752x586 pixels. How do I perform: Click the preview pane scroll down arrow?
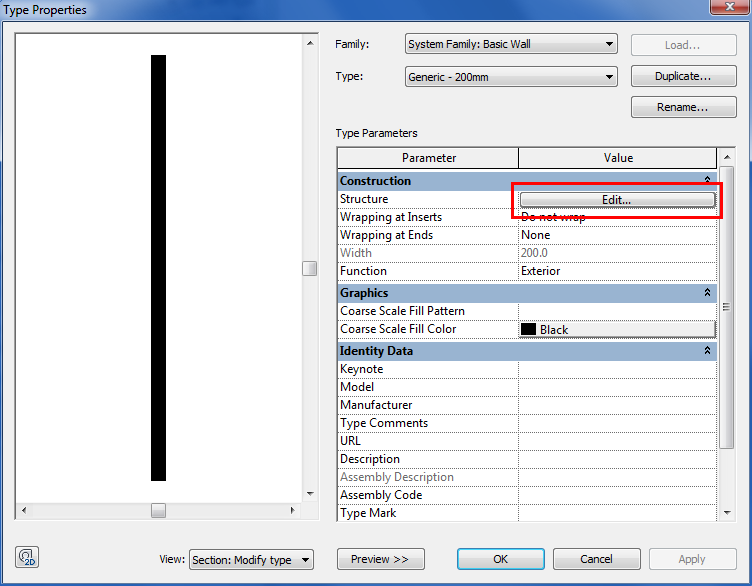[310, 494]
